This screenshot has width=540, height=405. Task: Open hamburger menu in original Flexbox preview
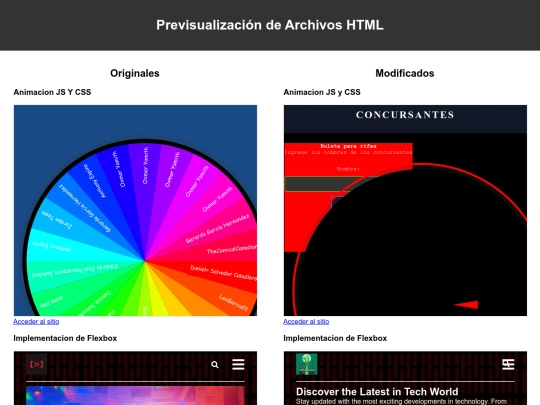[x=238, y=364]
